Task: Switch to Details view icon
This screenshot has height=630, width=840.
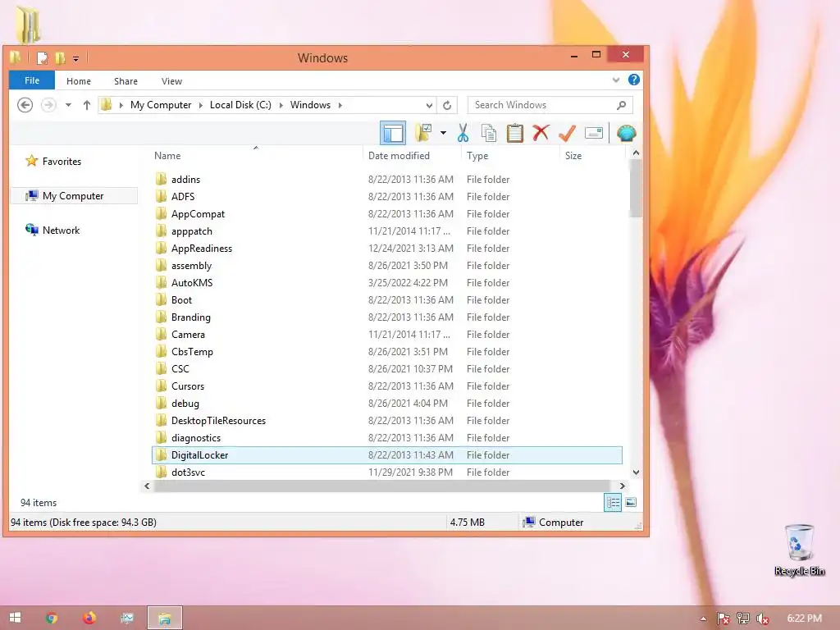Action: (613, 503)
